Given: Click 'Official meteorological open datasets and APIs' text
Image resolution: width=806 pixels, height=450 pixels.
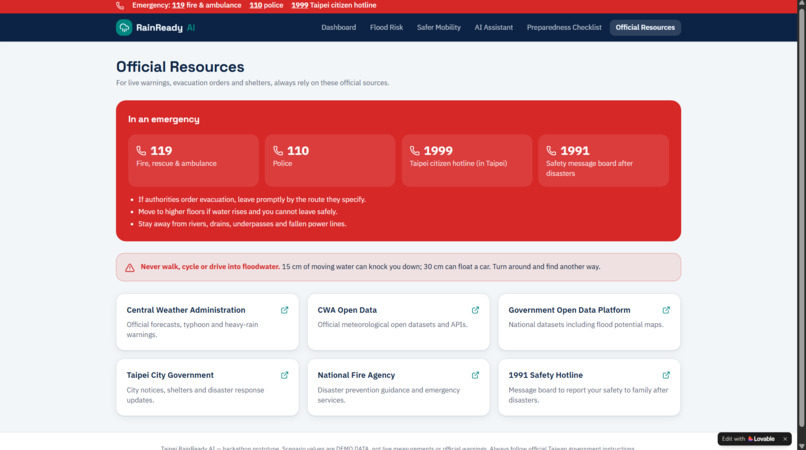Looking at the screenshot, I should pos(392,325).
